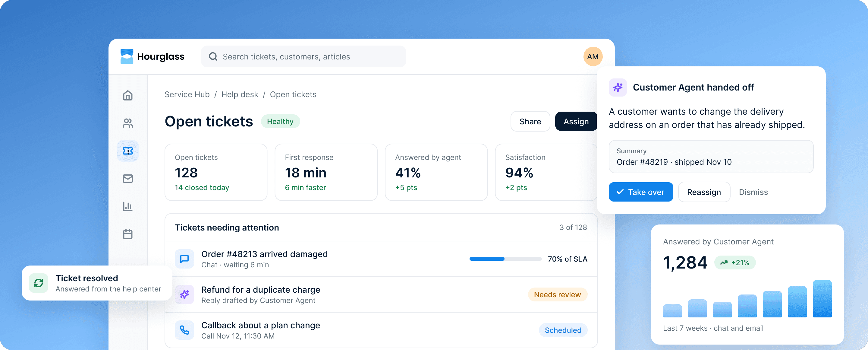This screenshot has width=868, height=350.
Task: Click the AM user avatar
Action: click(593, 56)
